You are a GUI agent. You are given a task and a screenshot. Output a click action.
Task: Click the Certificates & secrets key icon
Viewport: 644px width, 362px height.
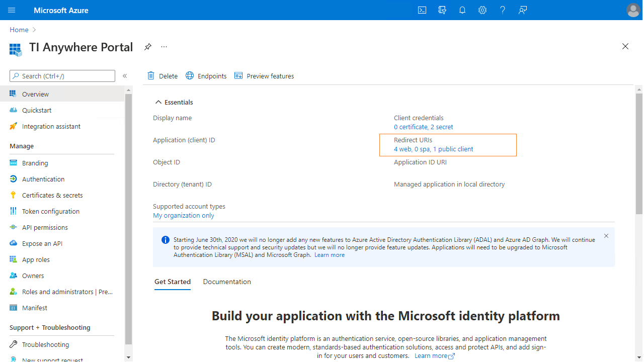pos(13,195)
